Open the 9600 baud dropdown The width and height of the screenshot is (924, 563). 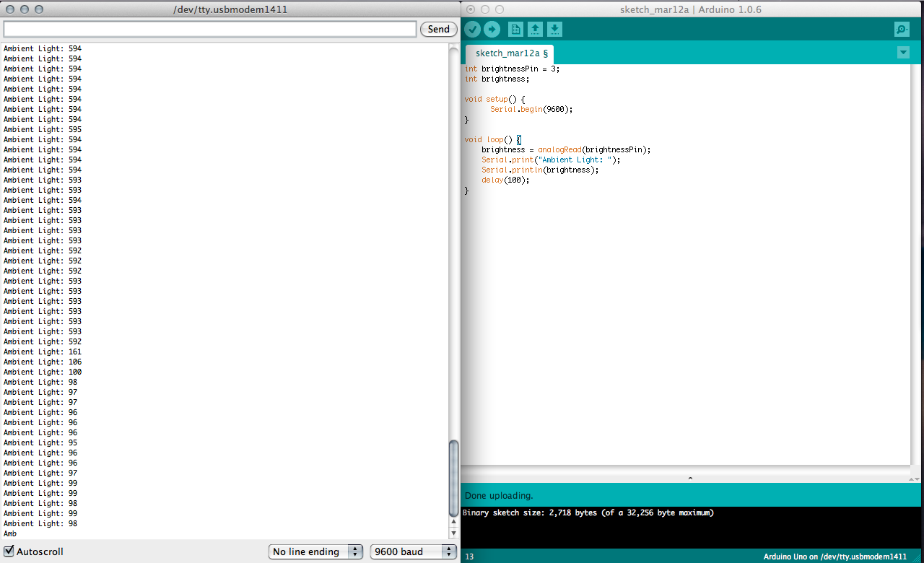[414, 551]
